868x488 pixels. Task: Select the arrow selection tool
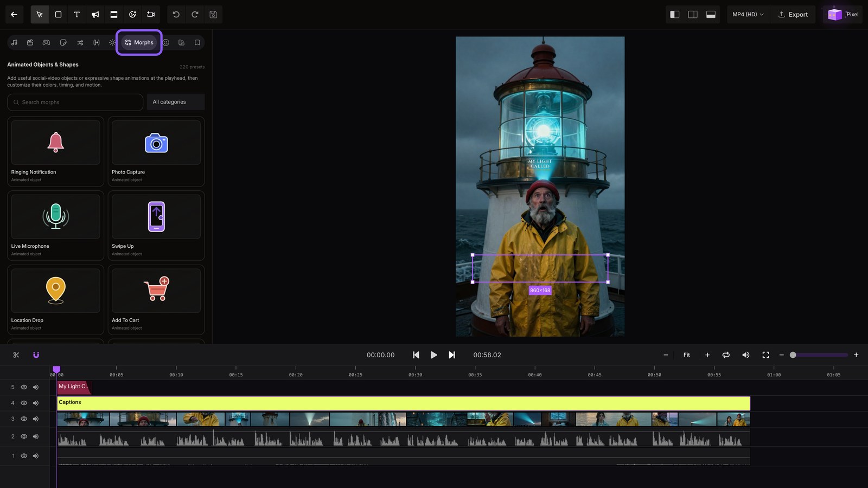40,15
